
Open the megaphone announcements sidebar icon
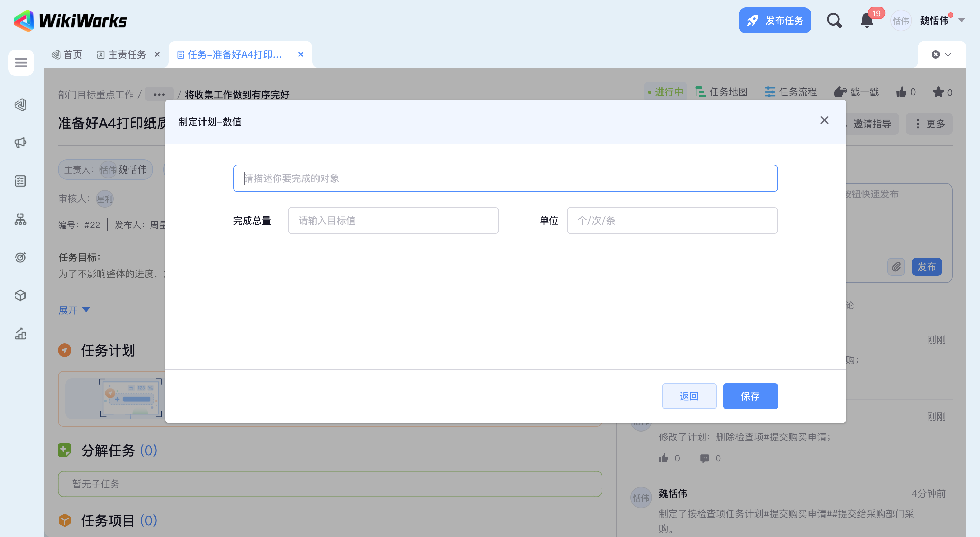pyautogui.click(x=20, y=143)
